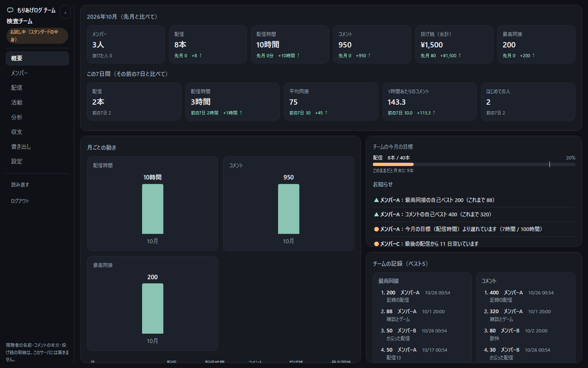The height and width of the screenshot is (368, 588).
Task: Click the up arrow beside +¥1,500
Action: click(x=460, y=56)
